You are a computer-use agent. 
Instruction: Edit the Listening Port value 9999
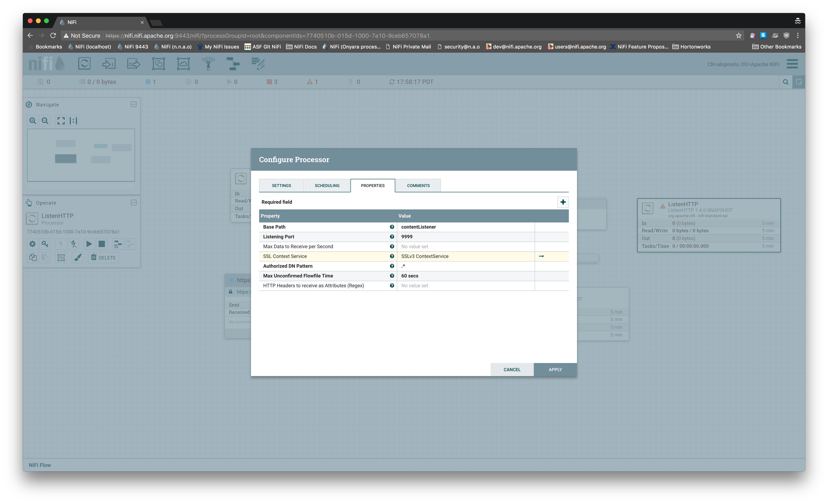(465, 237)
